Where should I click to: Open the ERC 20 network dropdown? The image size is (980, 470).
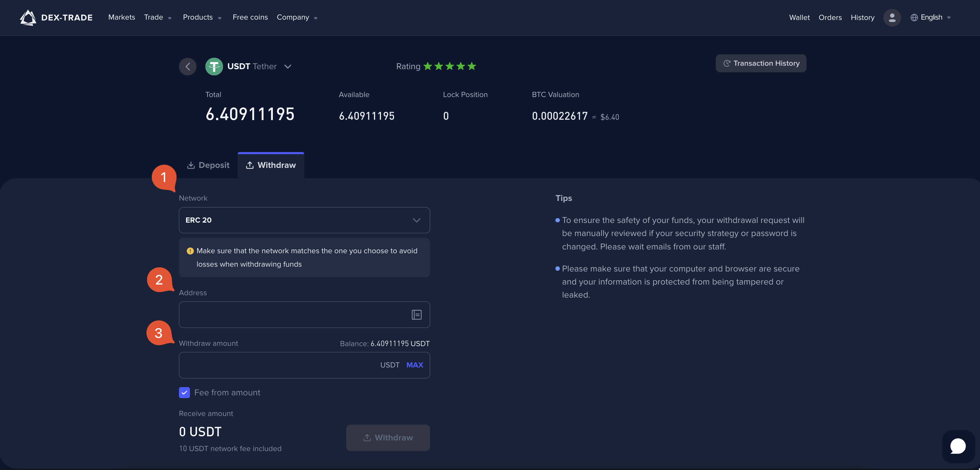pyautogui.click(x=304, y=220)
